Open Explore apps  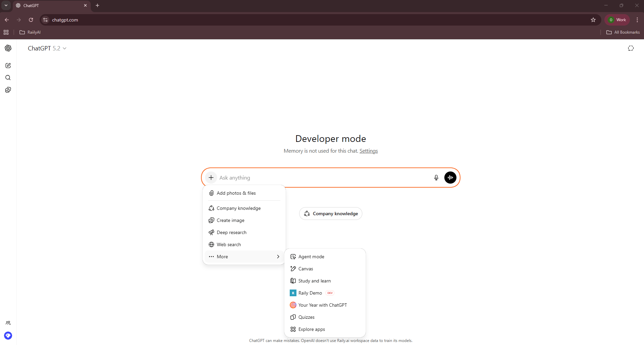click(x=325, y=329)
